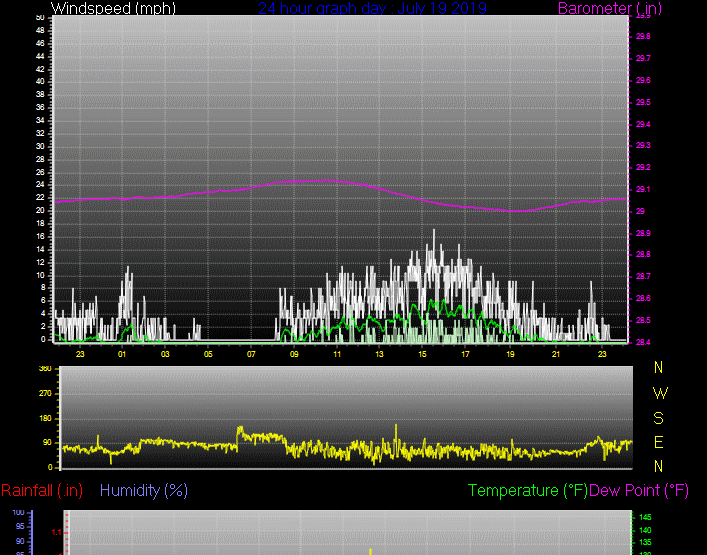Click hour 05 on the time axis
The image size is (707, 555).
(x=208, y=354)
